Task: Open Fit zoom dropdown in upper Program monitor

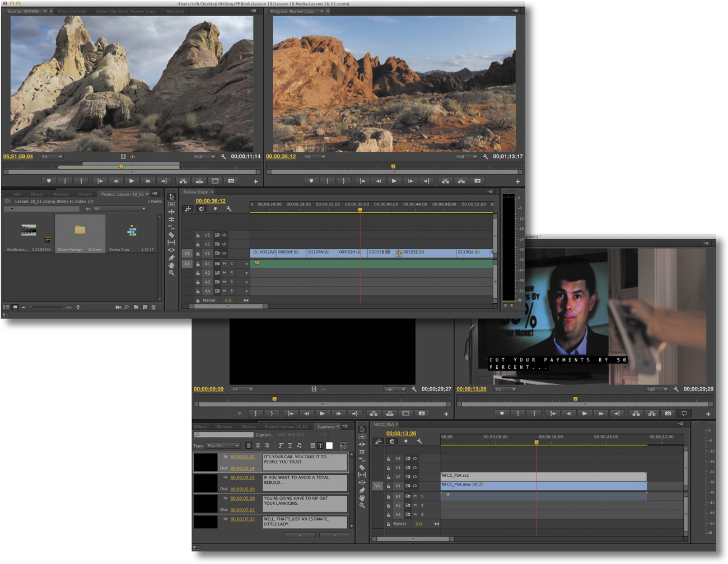Action: [x=315, y=157]
